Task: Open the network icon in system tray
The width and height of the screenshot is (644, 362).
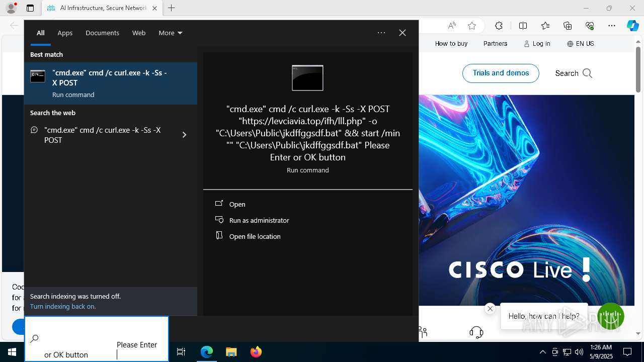Action: coord(567,352)
